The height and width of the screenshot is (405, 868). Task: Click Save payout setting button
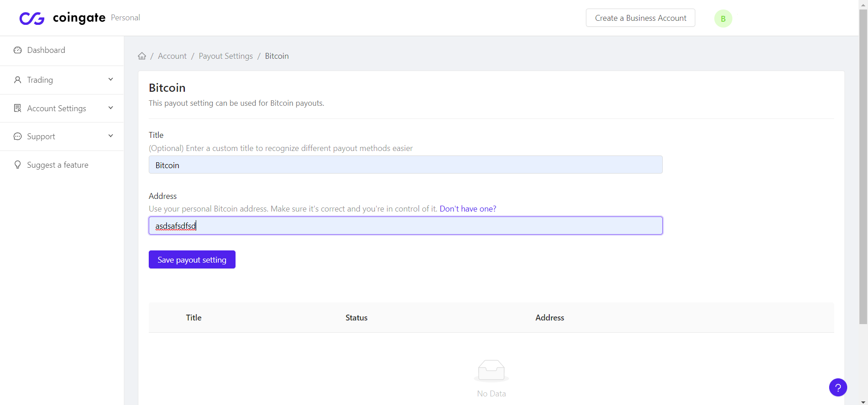coord(192,259)
